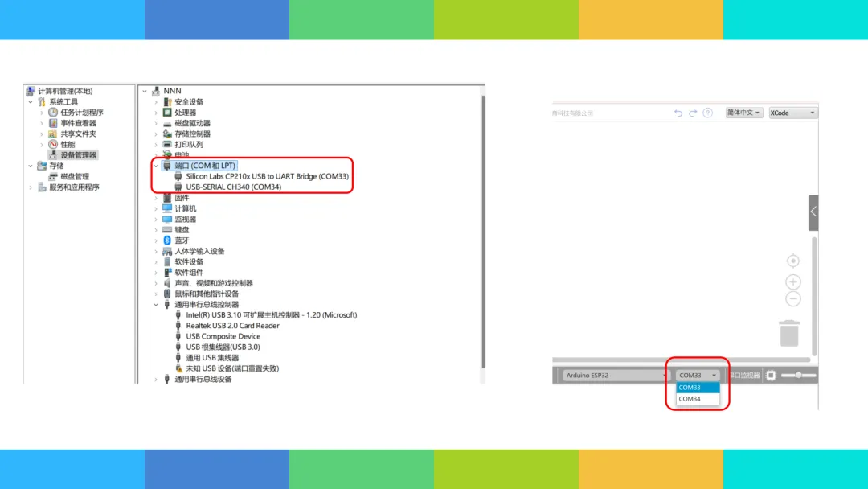Click the COM33 port combo box

tap(698, 376)
